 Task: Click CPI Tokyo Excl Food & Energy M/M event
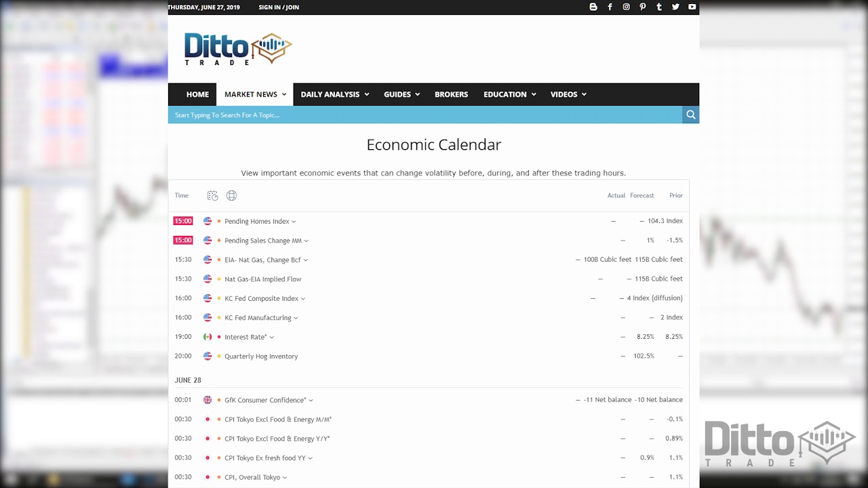278,420
